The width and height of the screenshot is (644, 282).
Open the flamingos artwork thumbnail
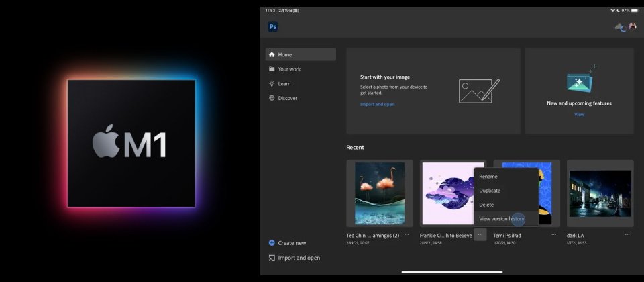[380, 193]
